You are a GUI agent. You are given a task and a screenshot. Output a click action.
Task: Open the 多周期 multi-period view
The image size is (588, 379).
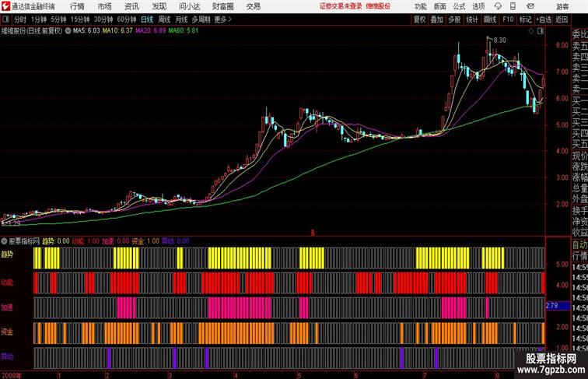(x=201, y=19)
